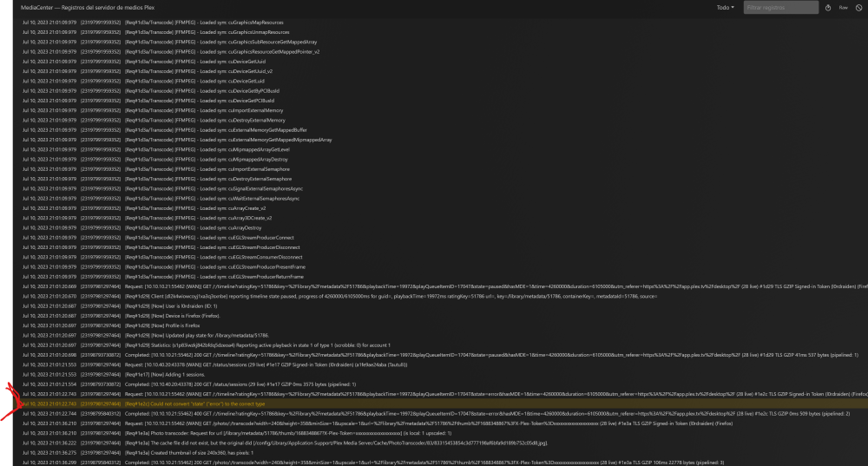Click the stopwatch icon in the header
The height and width of the screenshot is (466, 868).
[x=828, y=8]
